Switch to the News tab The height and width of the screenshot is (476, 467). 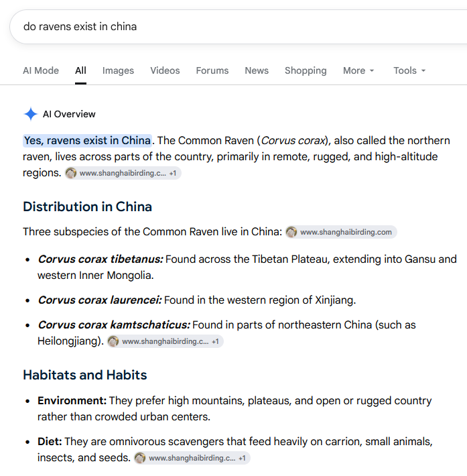(x=257, y=70)
